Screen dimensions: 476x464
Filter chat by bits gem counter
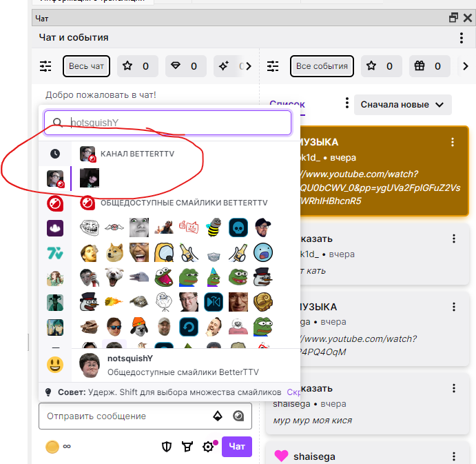(185, 66)
